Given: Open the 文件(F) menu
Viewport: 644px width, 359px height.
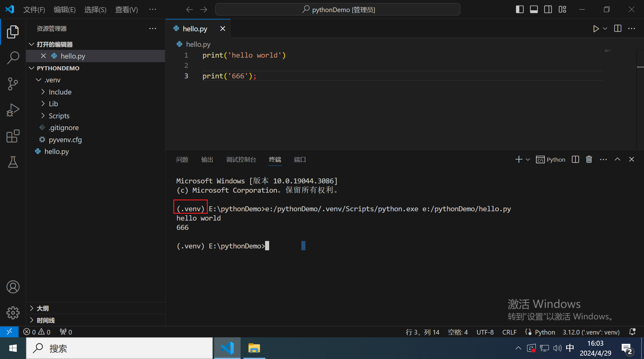Looking at the screenshot, I should (x=34, y=10).
